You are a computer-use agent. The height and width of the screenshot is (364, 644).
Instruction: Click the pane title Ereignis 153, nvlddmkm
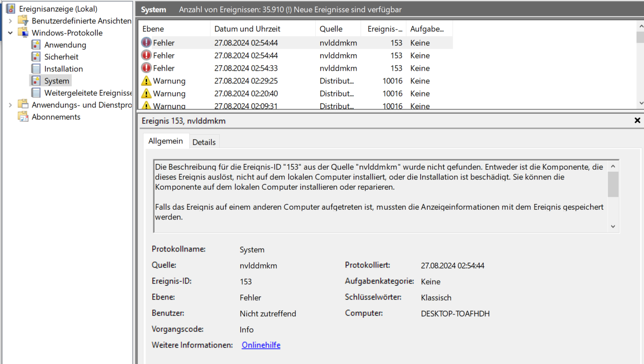coord(183,120)
